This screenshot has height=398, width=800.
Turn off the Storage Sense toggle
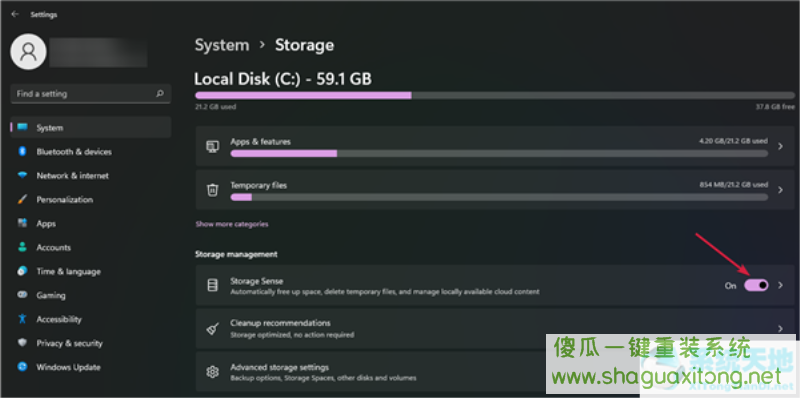point(756,285)
